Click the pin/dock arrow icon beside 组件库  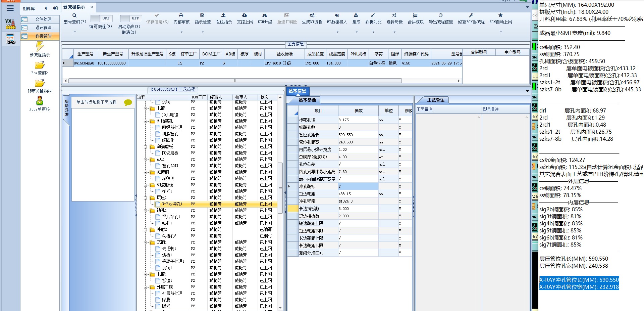click(x=55, y=8)
